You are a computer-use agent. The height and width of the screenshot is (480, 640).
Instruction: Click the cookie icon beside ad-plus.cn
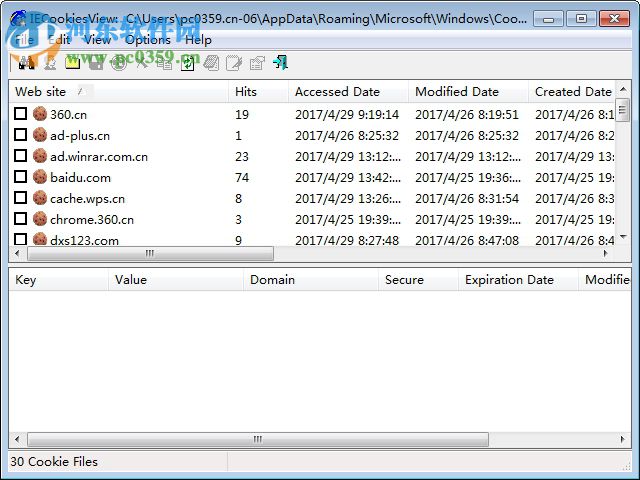(40, 135)
